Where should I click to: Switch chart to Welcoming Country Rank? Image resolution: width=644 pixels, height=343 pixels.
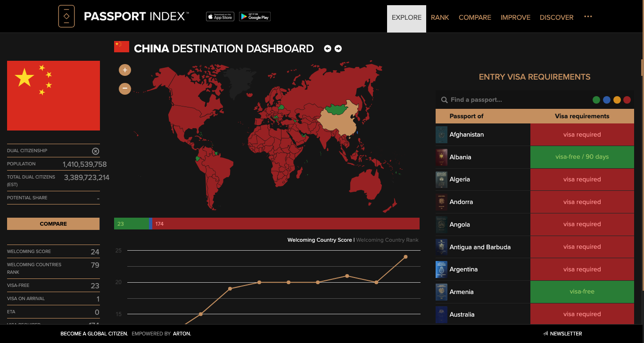tap(387, 240)
